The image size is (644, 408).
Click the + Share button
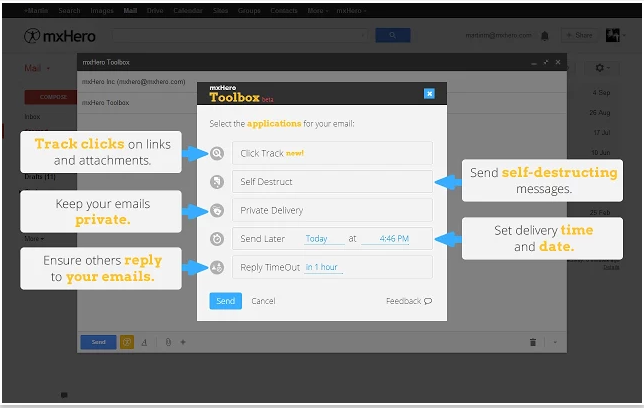(579, 35)
